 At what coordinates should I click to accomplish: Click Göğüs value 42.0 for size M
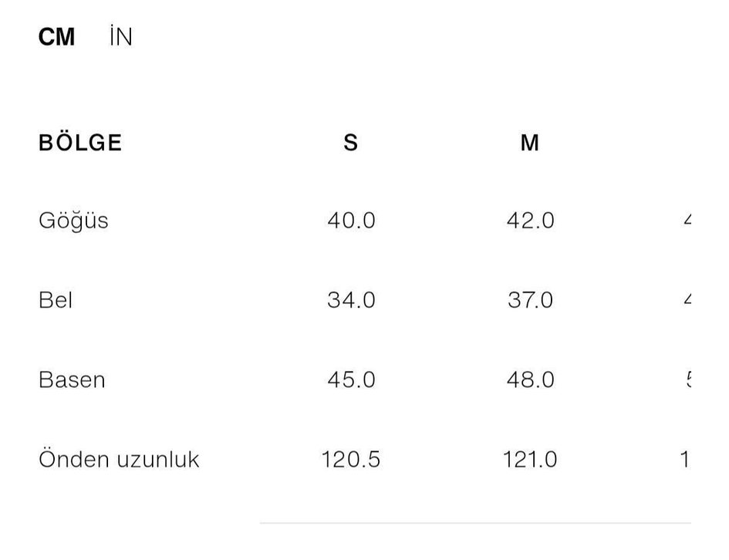(530, 221)
